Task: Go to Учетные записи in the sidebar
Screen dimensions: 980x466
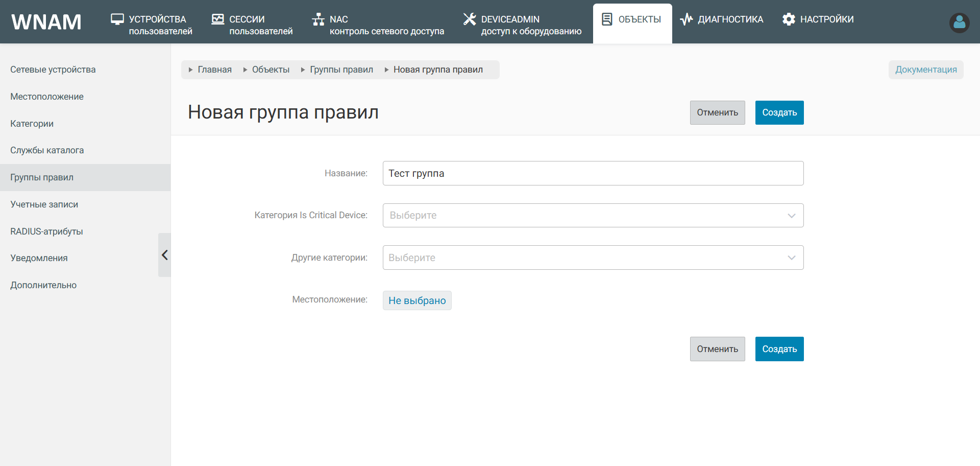Action: coord(44,204)
